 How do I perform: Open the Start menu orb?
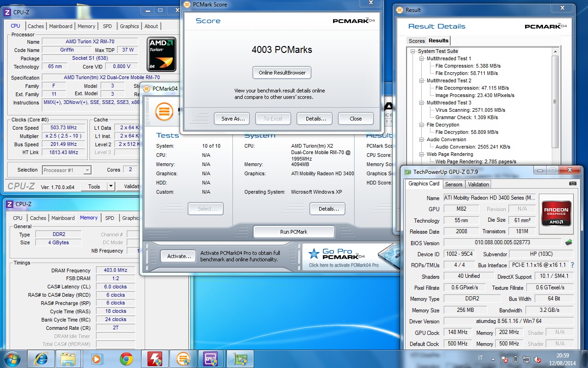(x=11, y=359)
